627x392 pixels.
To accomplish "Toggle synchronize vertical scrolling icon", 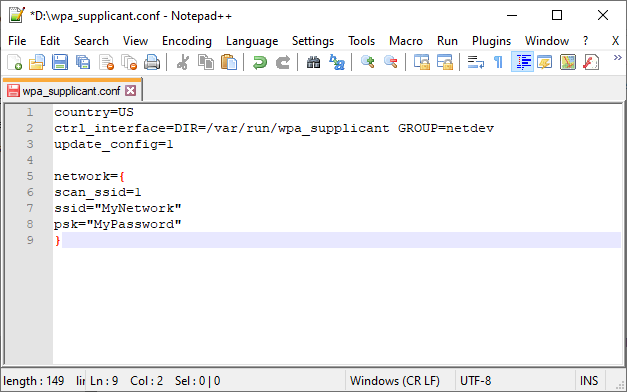I will point(421,62).
